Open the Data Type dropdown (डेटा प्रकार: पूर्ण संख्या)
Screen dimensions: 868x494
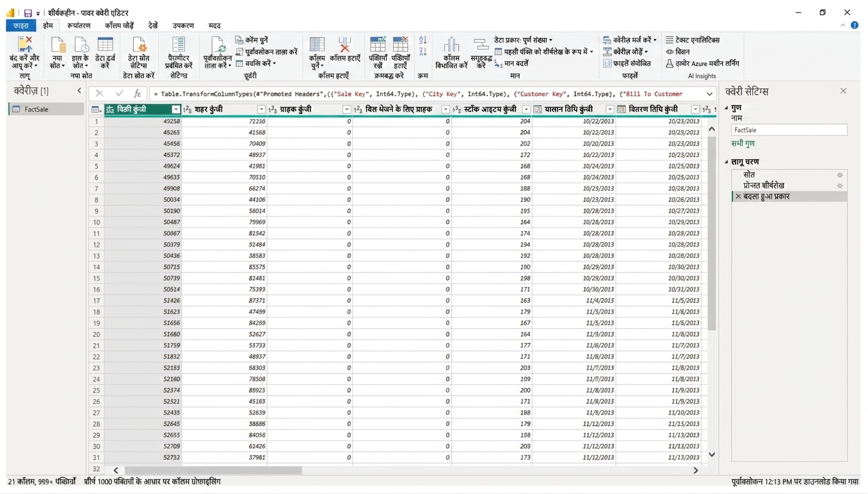(x=523, y=40)
